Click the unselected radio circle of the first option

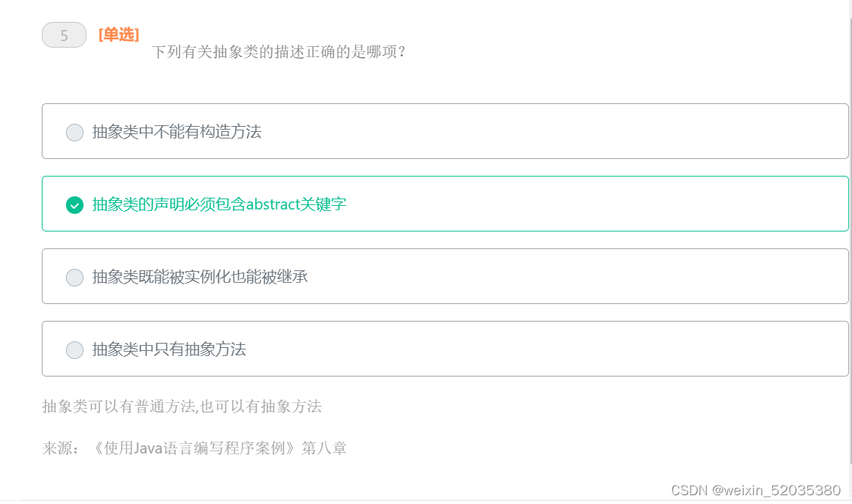[74, 133]
